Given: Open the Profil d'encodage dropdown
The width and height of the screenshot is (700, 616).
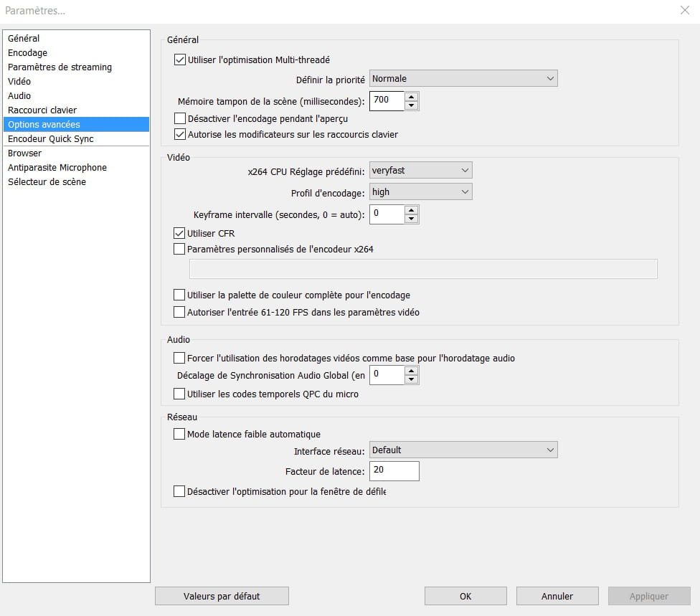Looking at the screenshot, I should point(420,192).
